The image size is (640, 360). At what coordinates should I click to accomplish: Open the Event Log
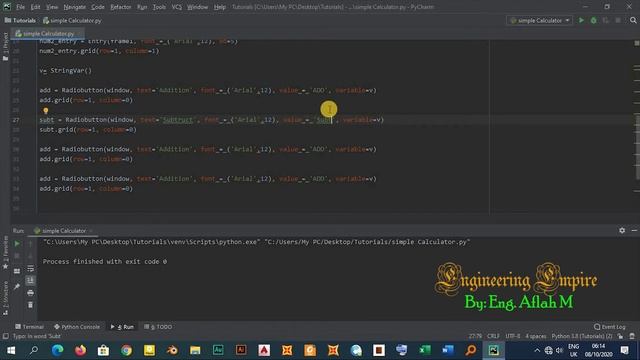pyautogui.click(x=610, y=327)
